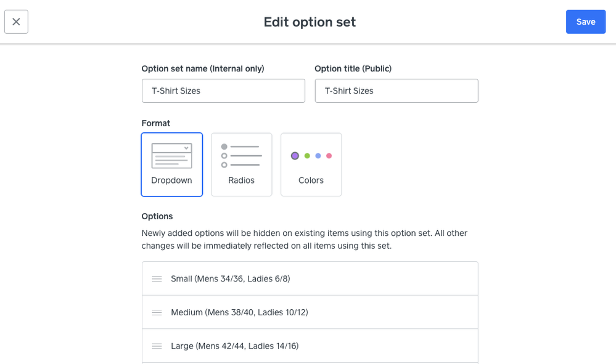616x364 pixels.
Task: Select the Dropdown format illustration icon
Action: (171, 156)
